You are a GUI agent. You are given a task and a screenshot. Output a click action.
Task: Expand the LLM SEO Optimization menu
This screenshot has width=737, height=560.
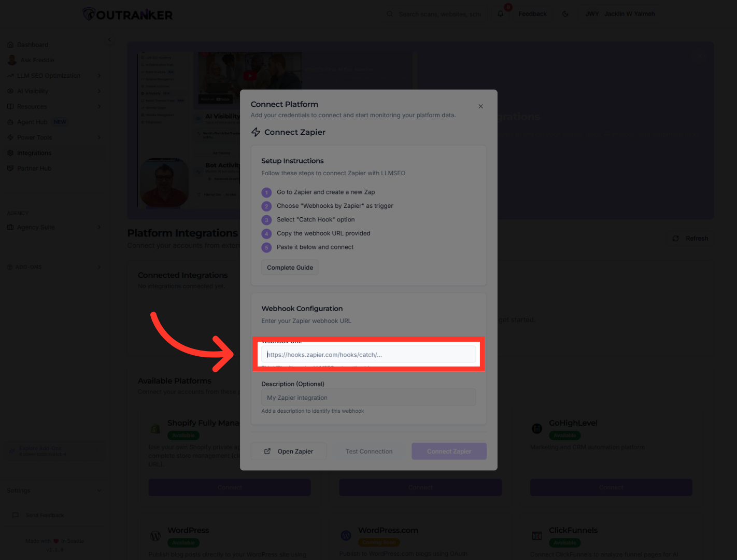(x=99, y=76)
